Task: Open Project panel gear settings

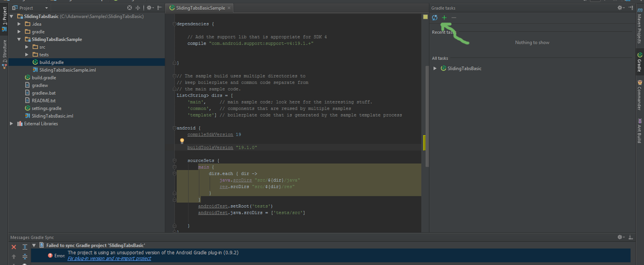Action: click(x=150, y=8)
